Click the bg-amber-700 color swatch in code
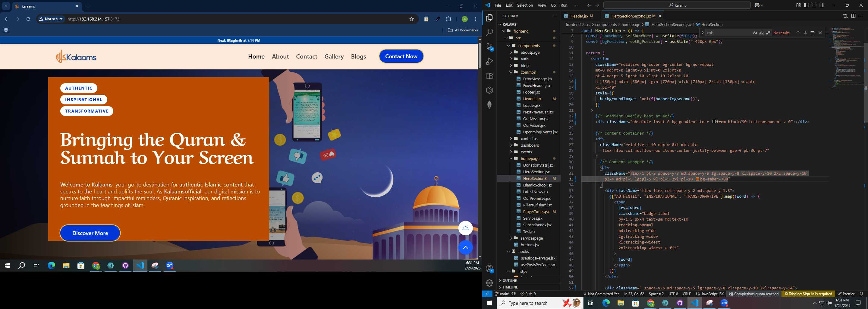Viewport: 868px width, 309px height. (x=697, y=179)
